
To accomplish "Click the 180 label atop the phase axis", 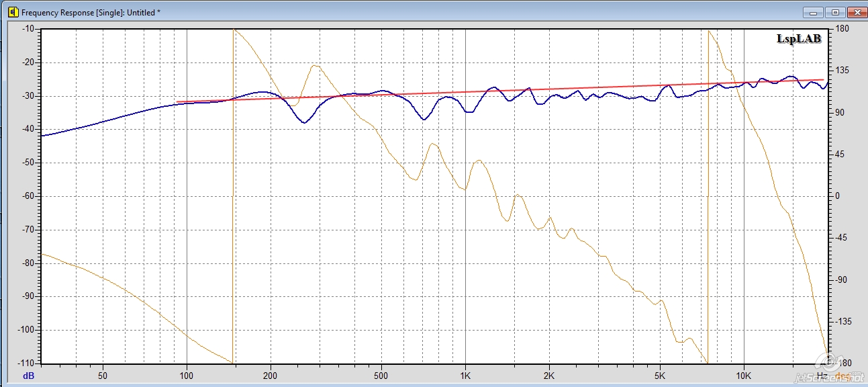I will pos(842,30).
